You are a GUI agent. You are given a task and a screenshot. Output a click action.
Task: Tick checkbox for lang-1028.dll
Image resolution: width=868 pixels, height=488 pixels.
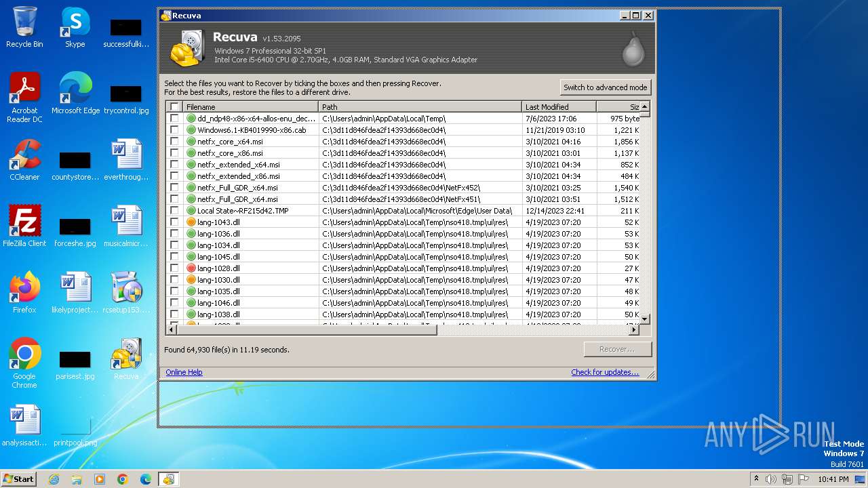[x=174, y=268]
